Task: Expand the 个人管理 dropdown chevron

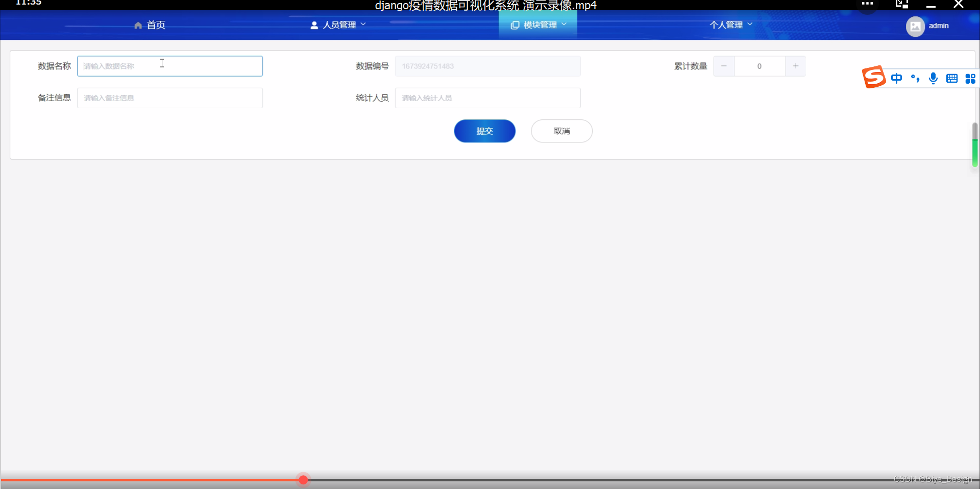Action: pyautogui.click(x=750, y=24)
